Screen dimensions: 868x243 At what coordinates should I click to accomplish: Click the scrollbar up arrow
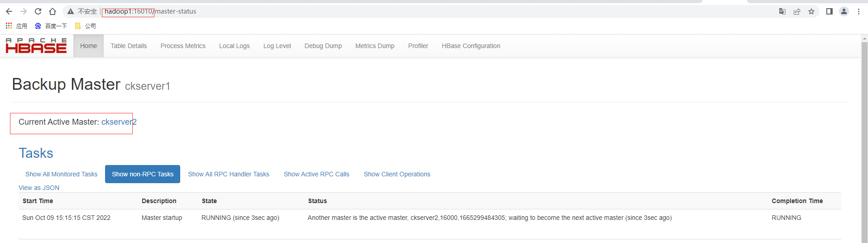[864, 38]
